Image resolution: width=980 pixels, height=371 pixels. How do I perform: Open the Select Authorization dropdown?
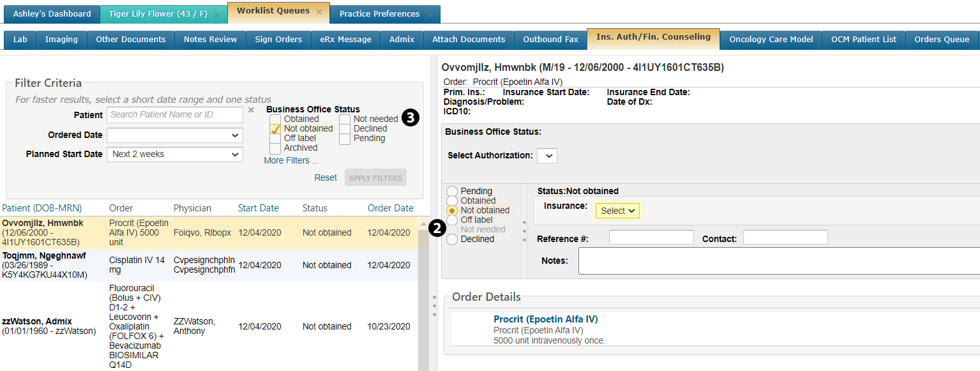(547, 155)
